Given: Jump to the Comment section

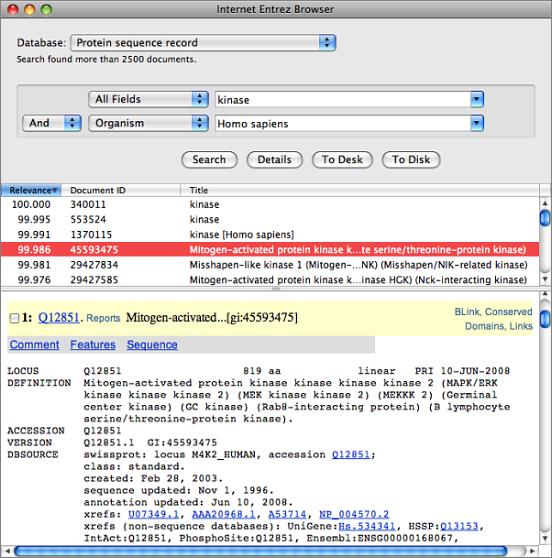Looking at the screenshot, I should pos(34,344).
